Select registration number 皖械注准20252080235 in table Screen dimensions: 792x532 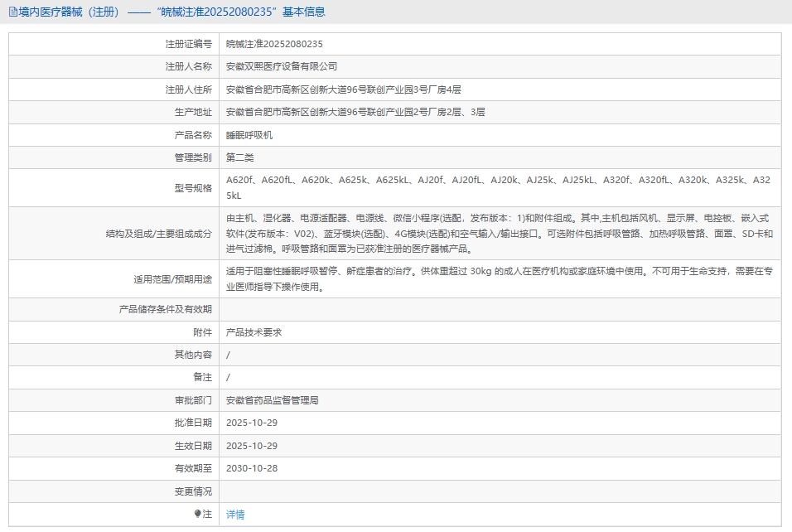pyautogui.click(x=274, y=44)
